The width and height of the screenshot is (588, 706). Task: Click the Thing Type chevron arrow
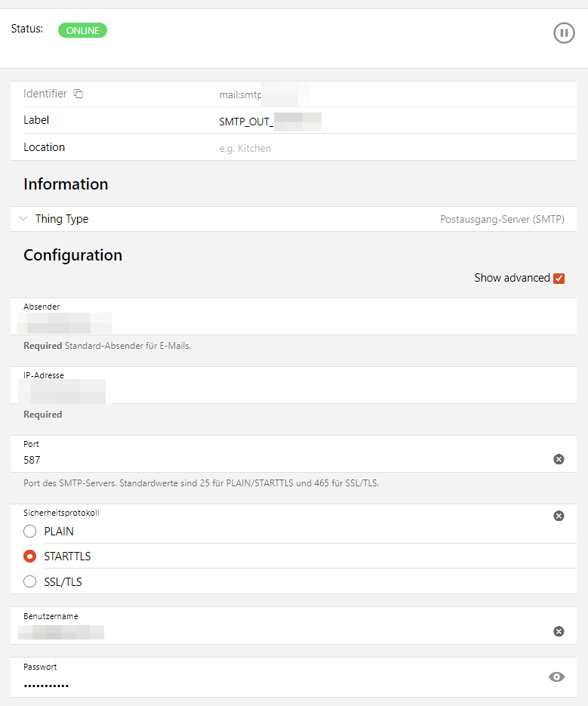(x=23, y=219)
